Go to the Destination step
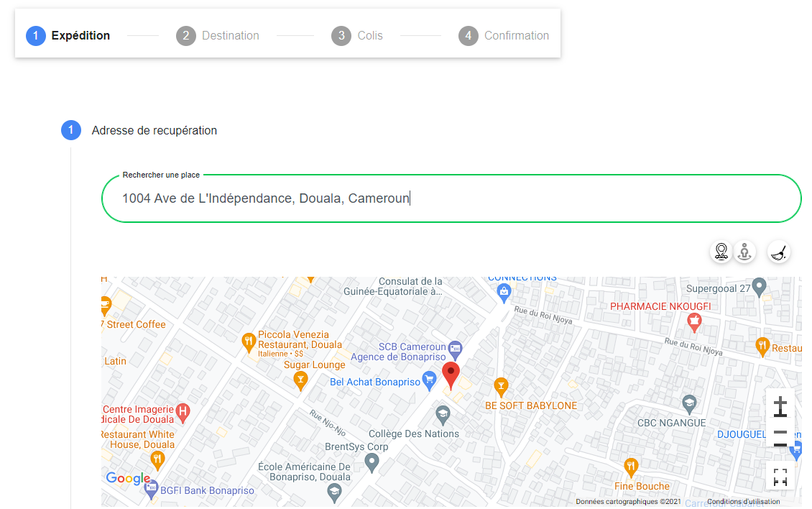Screen dimensions: 812x509 pyautogui.click(x=218, y=36)
